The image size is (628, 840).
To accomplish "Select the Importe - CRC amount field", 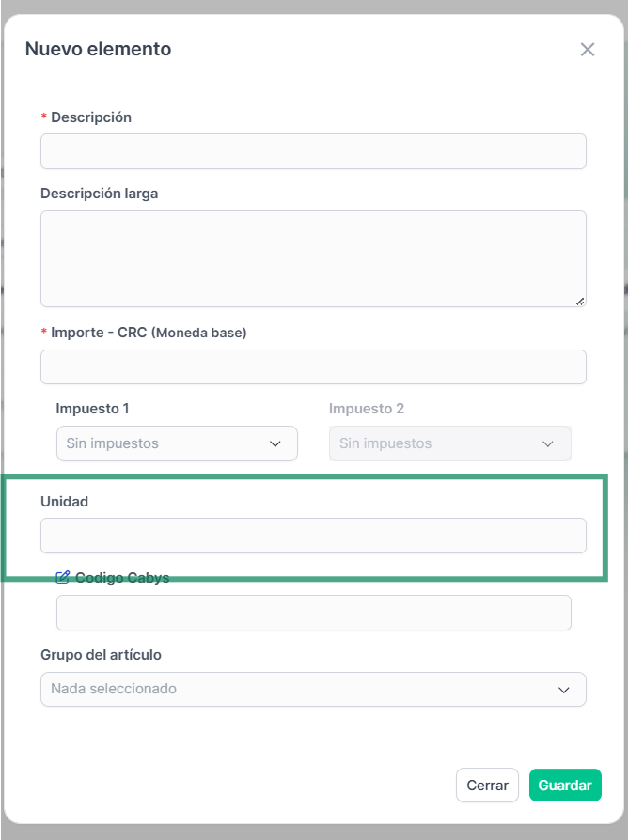I will click(313, 367).
